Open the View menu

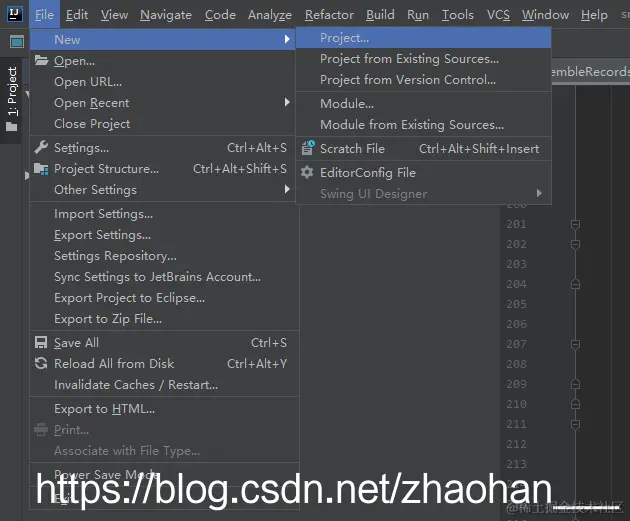tap(114, 14)
